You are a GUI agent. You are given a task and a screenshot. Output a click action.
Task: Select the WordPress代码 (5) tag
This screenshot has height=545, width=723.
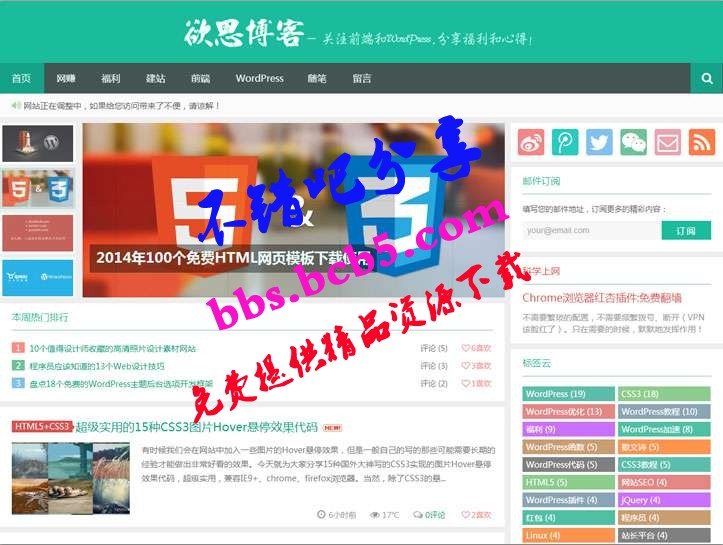569,464
